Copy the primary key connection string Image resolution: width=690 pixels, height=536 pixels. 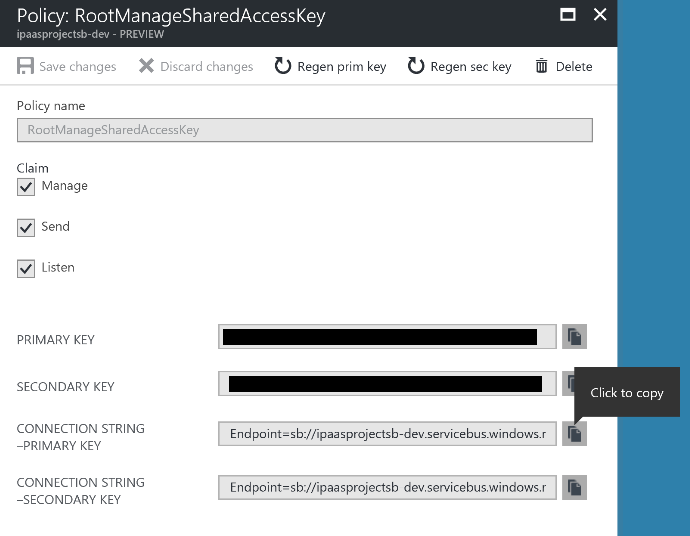(574, 434)
